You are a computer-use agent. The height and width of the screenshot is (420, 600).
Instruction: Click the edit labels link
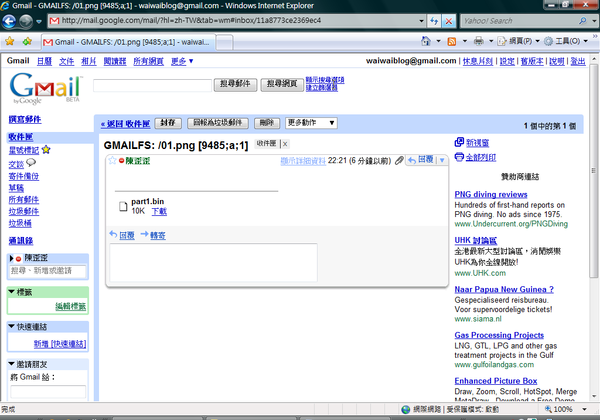point(71,306)
